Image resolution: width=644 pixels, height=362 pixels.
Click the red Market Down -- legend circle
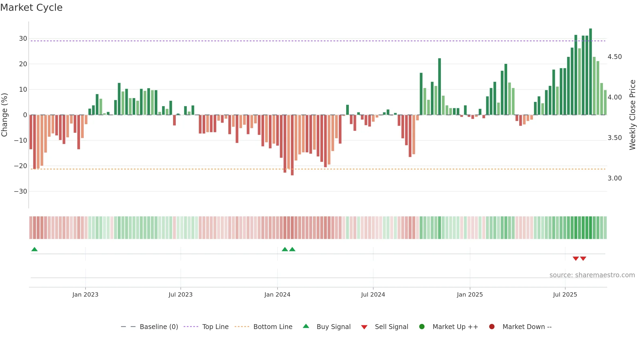tap(492, 327)
